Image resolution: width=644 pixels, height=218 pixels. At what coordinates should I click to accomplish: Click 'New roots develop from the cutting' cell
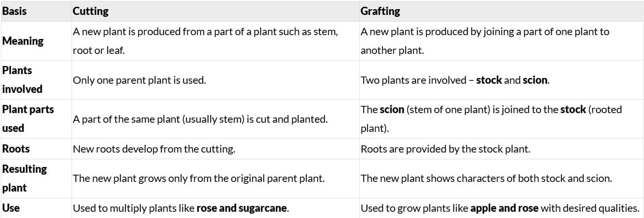154,149
